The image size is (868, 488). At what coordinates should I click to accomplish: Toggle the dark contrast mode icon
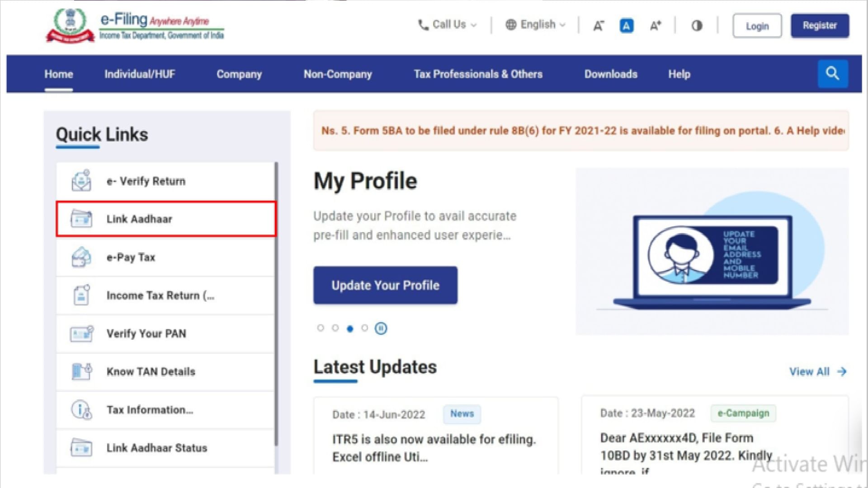point(697,26)
